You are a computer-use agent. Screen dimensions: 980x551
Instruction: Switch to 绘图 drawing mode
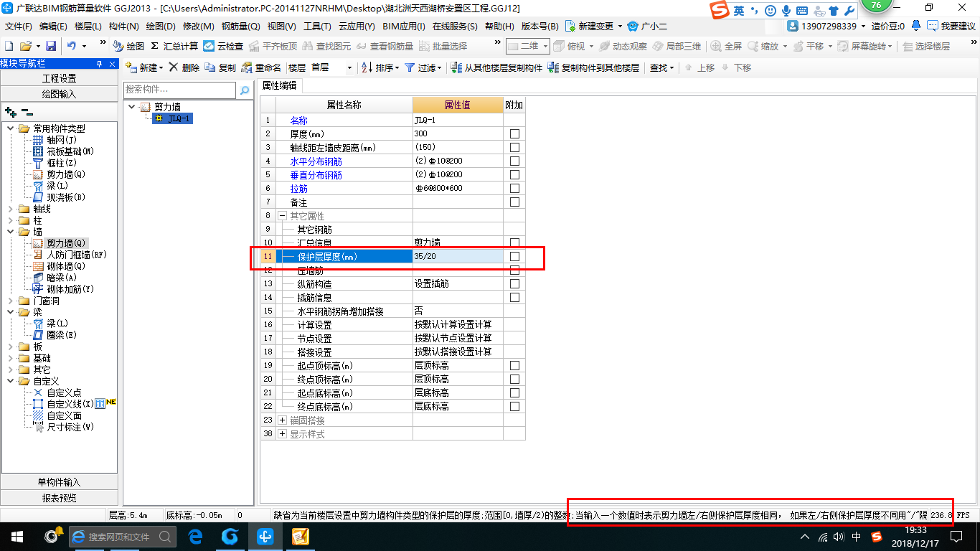(x=129, y=46)
